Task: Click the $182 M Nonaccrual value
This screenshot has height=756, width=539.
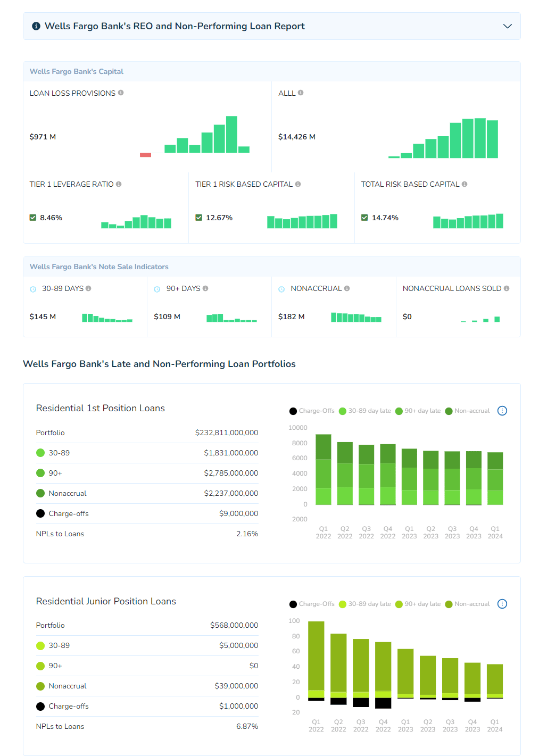Action: (x=292, y=317)
